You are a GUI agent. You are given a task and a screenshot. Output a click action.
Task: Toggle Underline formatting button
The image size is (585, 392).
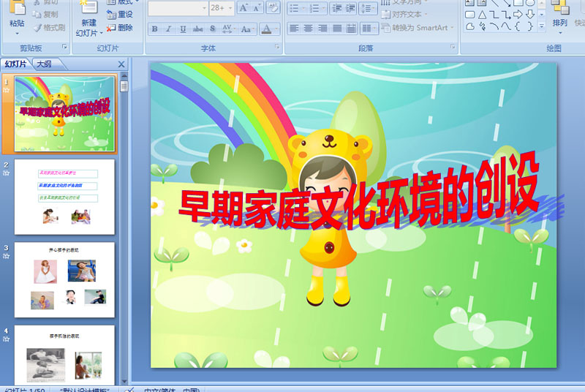point(182,29)
